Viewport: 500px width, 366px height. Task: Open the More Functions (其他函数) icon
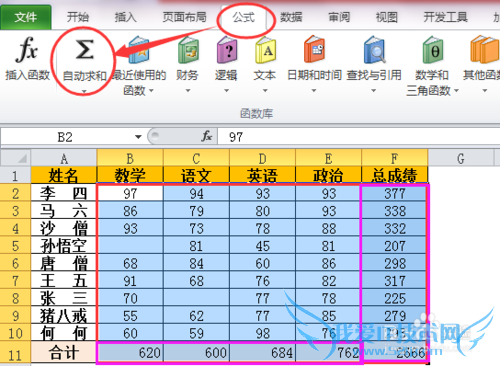pyautogui.click(x=485, y=50)
